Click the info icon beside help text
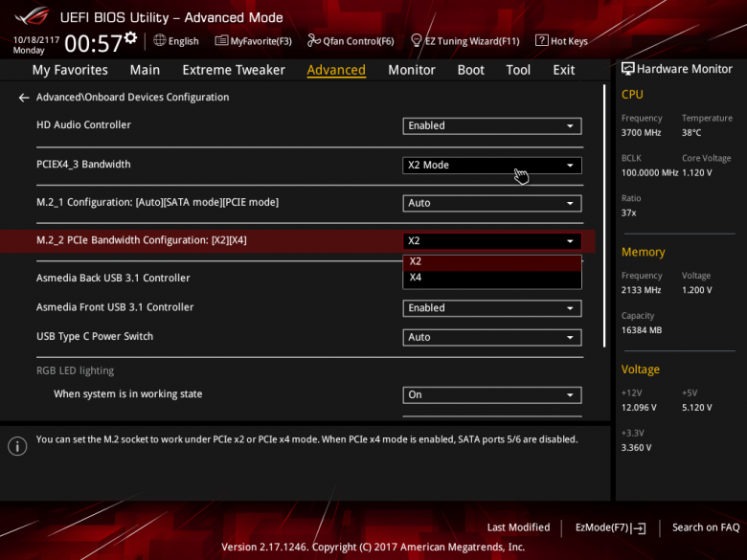This screenshot has width=747, height=560. [17, 446]
